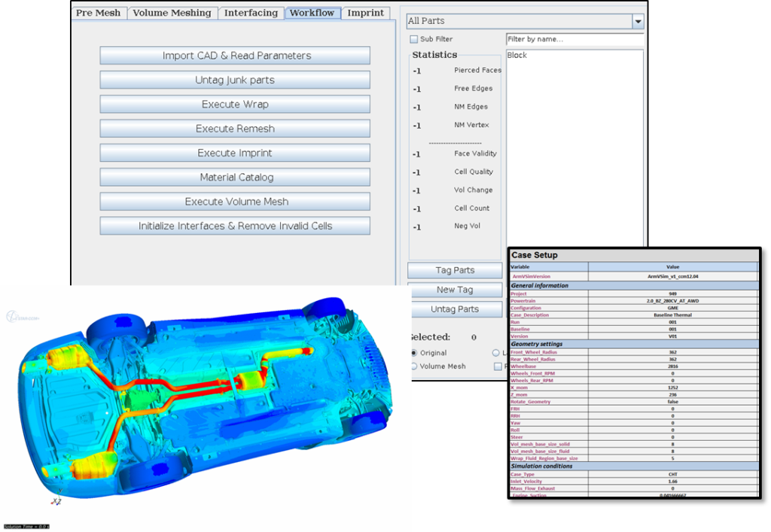Image resolution: width=771 pixels, height=532 pixels.
Task: Click the Import CAD & Read Parameters button
Action: tap(234, 56)
